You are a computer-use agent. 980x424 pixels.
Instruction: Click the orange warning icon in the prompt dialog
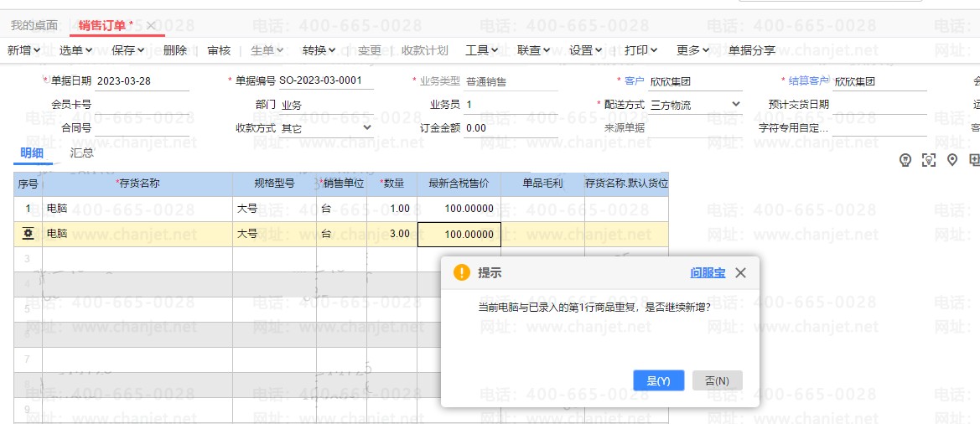coord(461,272)
